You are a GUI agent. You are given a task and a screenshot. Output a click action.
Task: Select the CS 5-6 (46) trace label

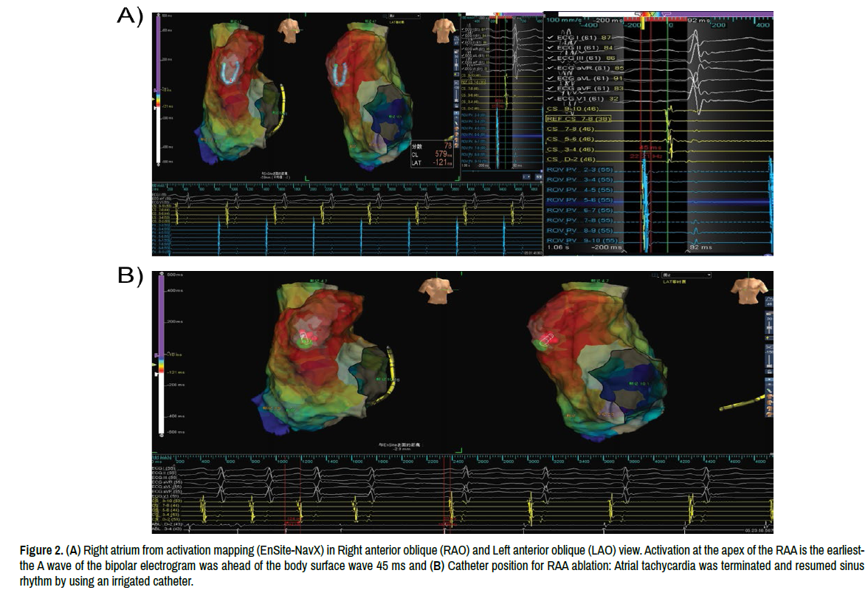coord(570,139)
